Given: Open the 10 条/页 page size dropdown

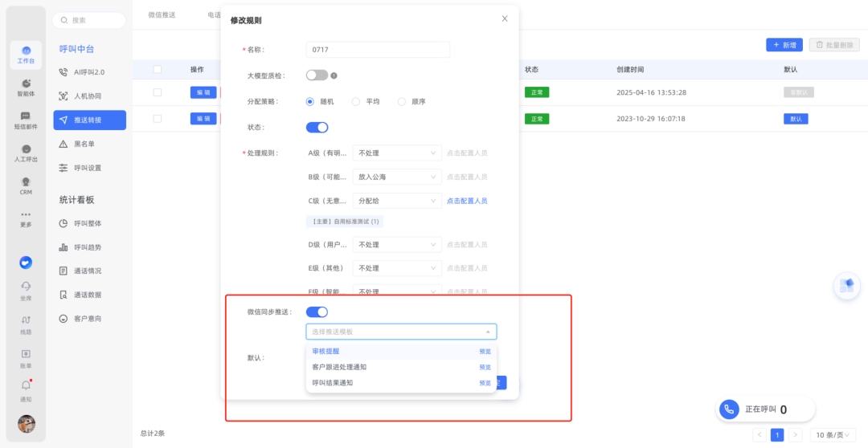Looking at the screenshot, I should point(831,434).
